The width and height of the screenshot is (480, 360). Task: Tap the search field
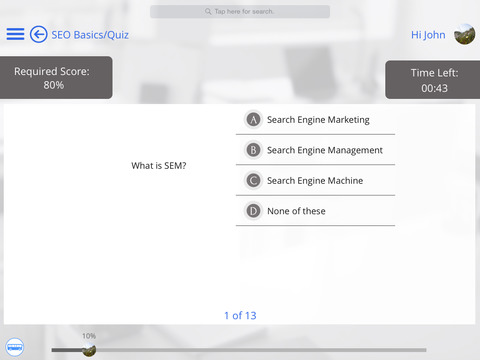(240, 12)
